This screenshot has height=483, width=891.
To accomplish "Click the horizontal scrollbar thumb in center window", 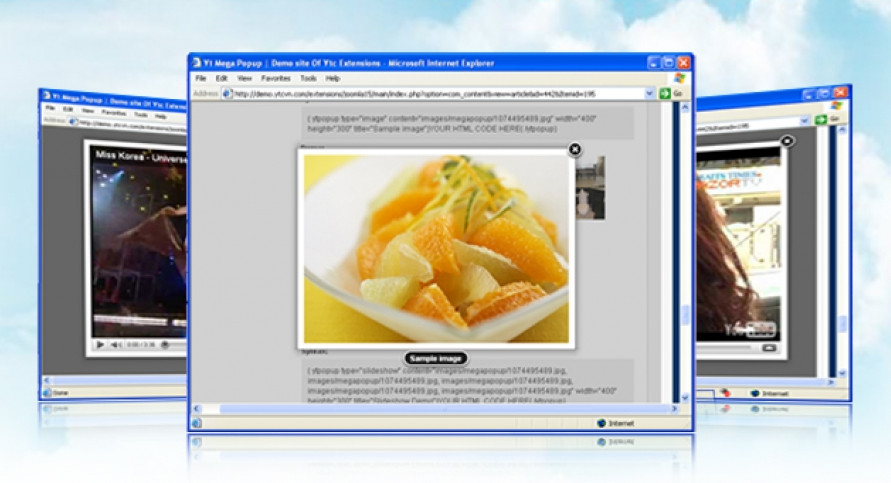I will click(x=446, y=409).
